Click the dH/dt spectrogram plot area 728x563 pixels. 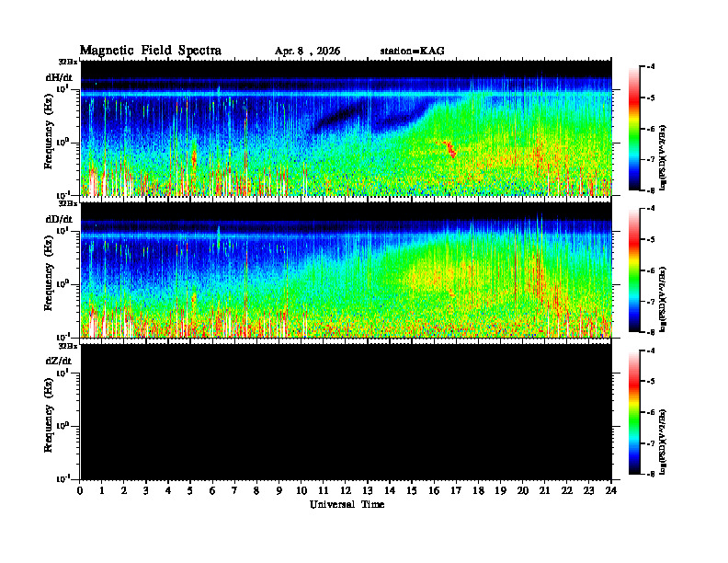(x=347, y=128)
